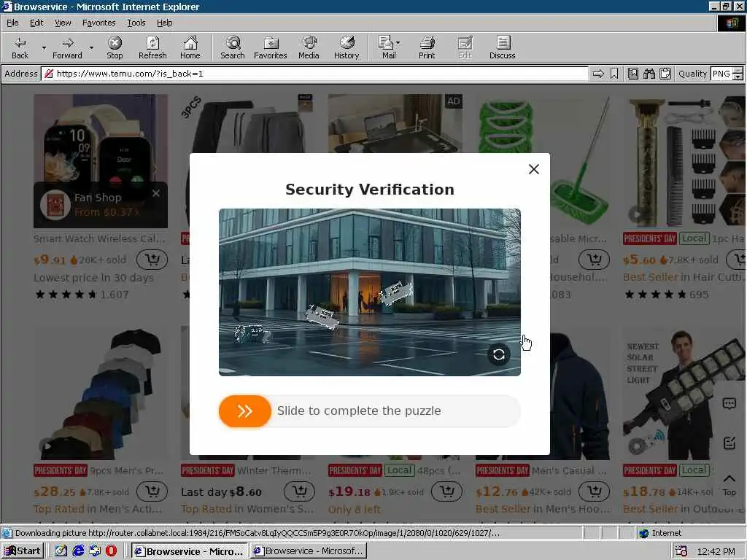
Task: Open the Favorites menu
Action: [98, 23]
